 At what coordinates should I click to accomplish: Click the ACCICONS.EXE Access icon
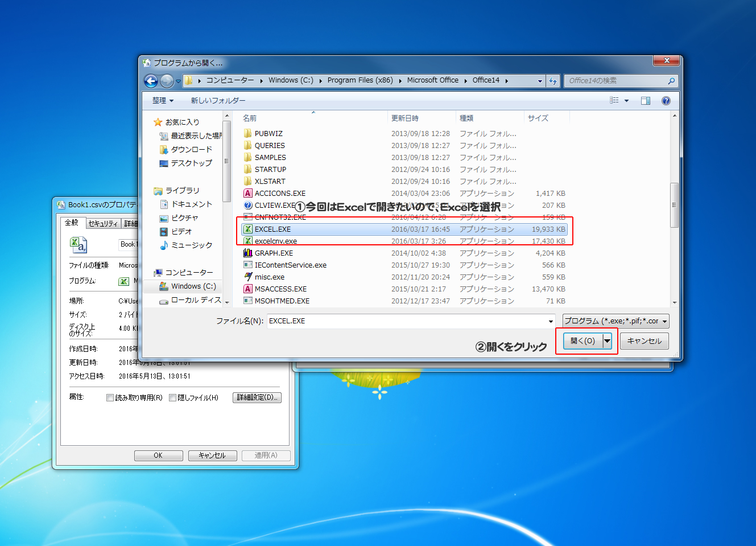pyautogui.click(x=248, y=193)
